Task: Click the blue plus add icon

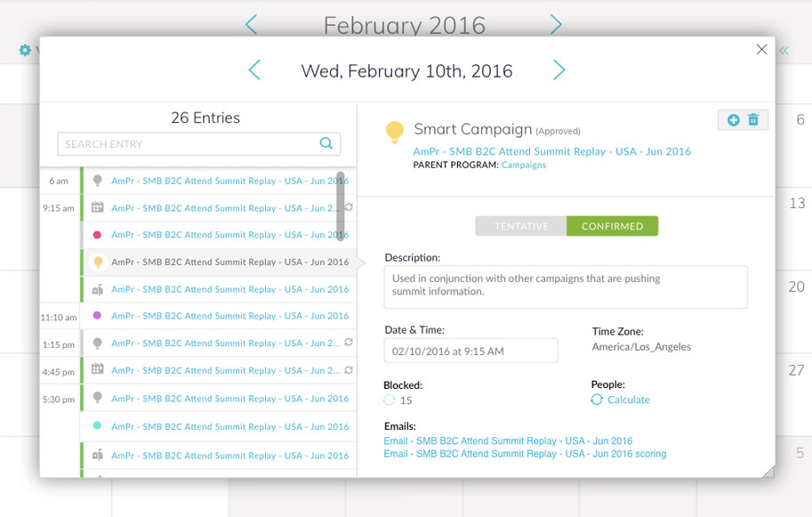Action: [x=734, y=120]
